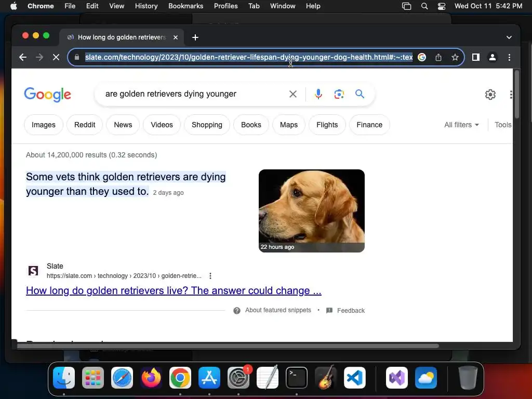
Task: Click the horizontal scrollbar
Action: pyautogui.click(x=228, y=346)
